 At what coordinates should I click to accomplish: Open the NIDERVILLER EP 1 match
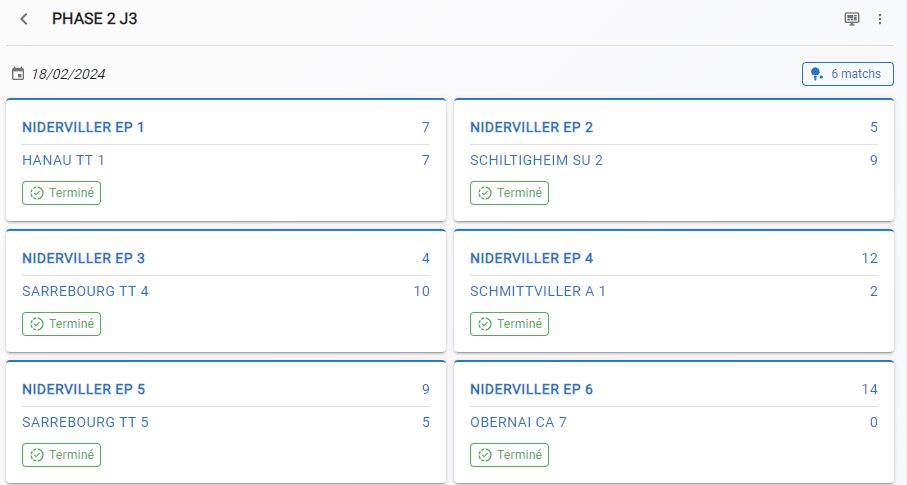tap(226, 160)
